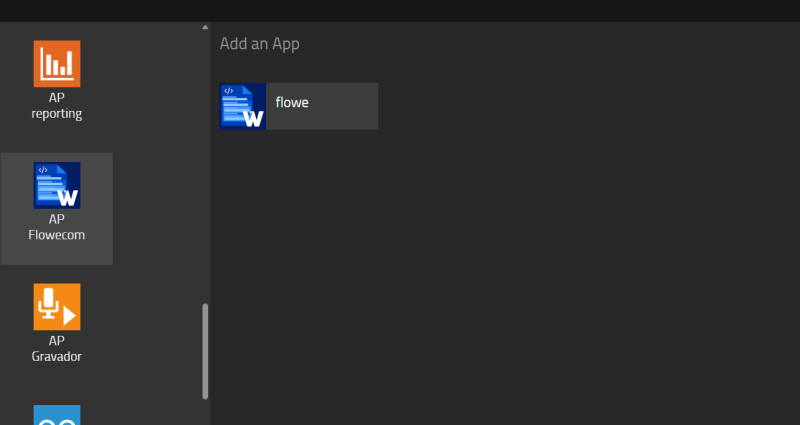Open the AP Gravador microphone icon
Screen dimensions: 800x425
(x=57, y=307)
